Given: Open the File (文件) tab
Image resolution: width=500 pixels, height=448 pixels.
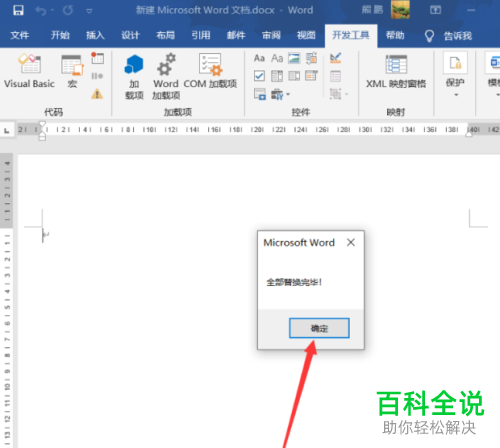Looking at the screenshot, I should (20, 35).
